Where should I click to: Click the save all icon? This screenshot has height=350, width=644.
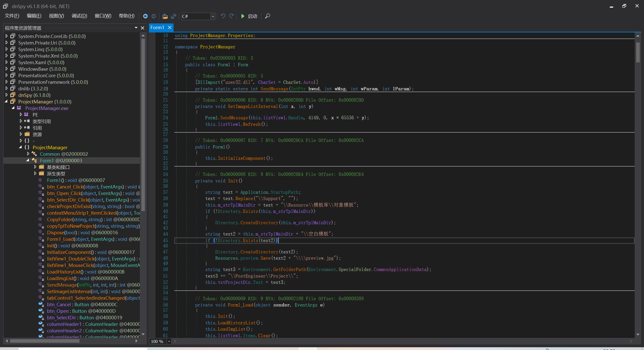(174, 16)
